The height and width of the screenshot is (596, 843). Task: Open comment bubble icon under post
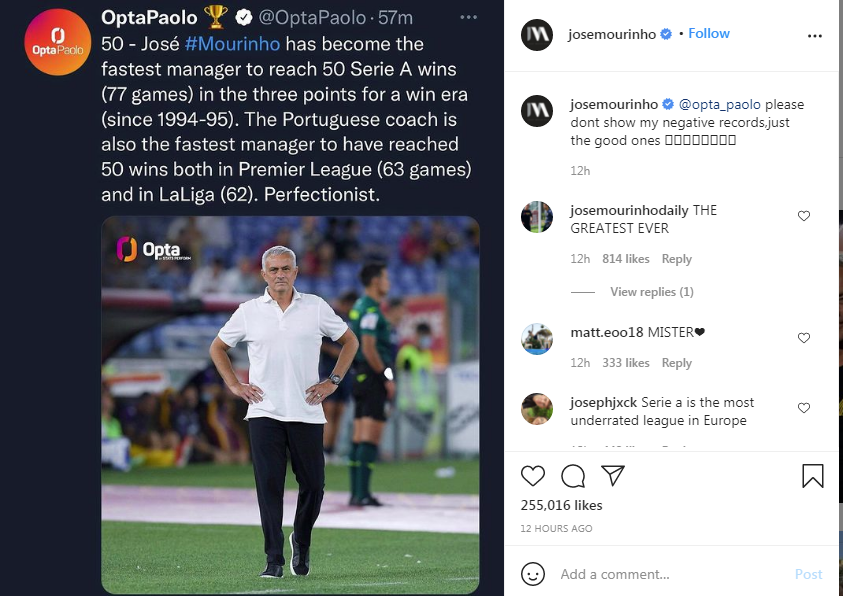pyautogui.click(x=573, y=475)
